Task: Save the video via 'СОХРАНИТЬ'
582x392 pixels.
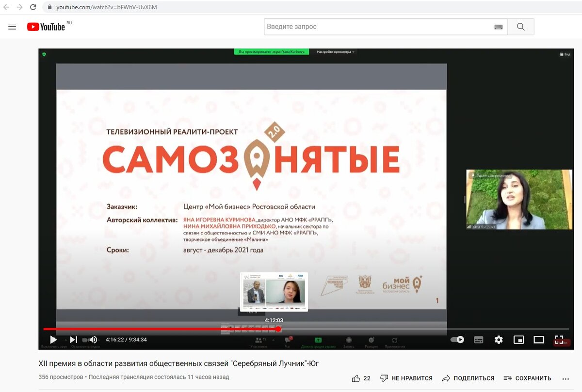Action: click(x=528, y=378)
